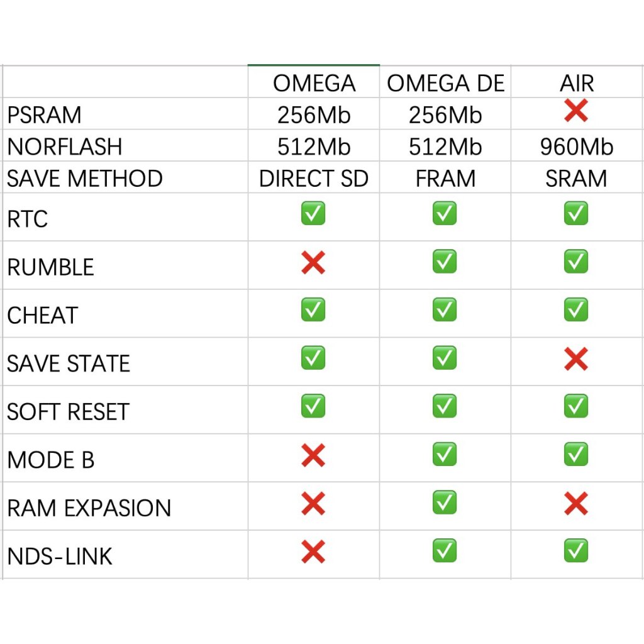Select the NORFLASH row label cell

(x=65, y=147)
